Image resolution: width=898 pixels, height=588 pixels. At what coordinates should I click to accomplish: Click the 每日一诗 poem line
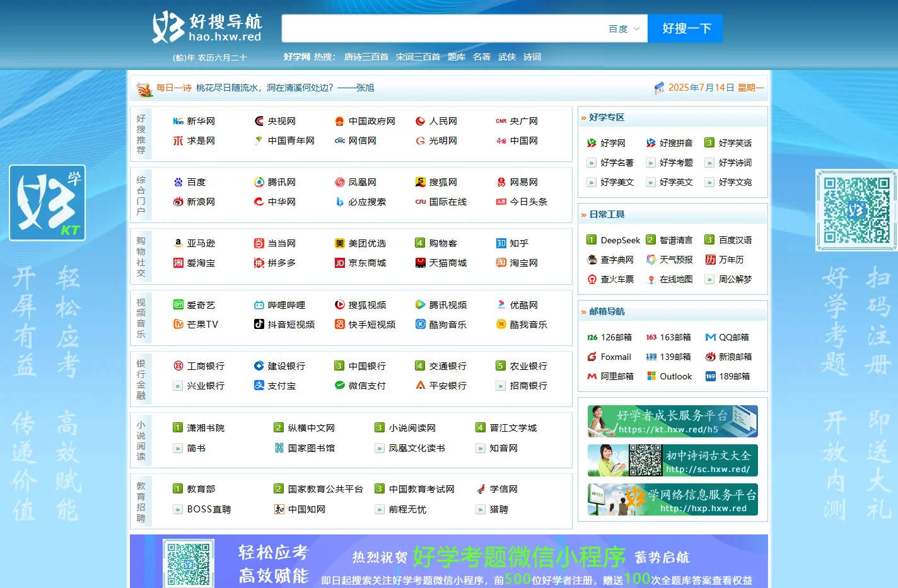tap(285, 88)
